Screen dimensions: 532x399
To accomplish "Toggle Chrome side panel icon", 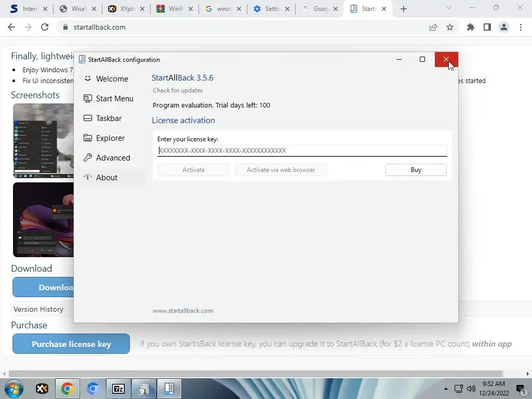I will click(x=487, y=27).
